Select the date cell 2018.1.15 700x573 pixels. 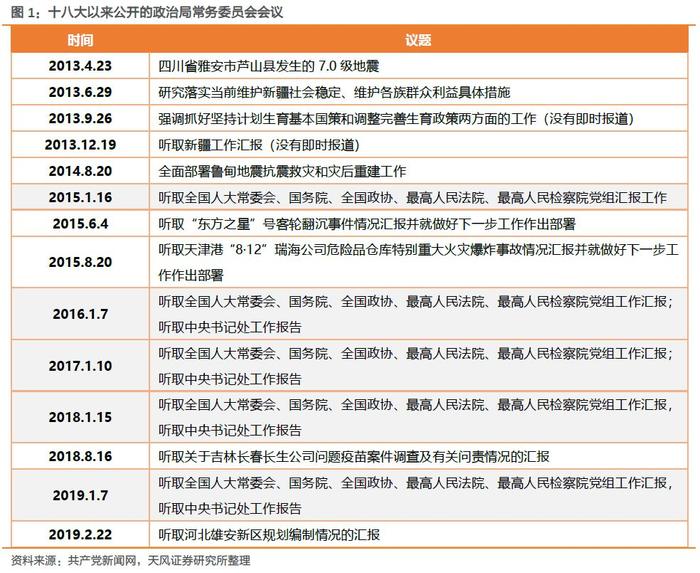(80, 417)
